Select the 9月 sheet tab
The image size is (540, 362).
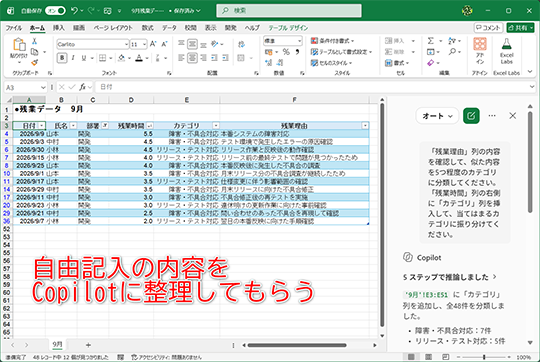57,344
